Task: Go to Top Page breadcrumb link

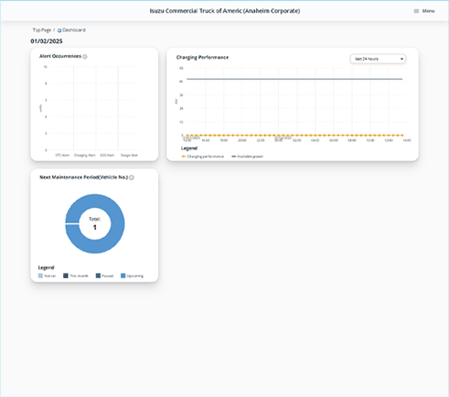Action: point(42,30)
